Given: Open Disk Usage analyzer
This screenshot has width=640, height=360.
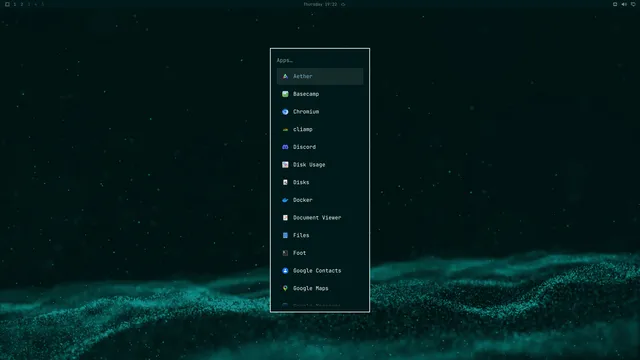Looking at the screenshot, I should pos(320,164).
